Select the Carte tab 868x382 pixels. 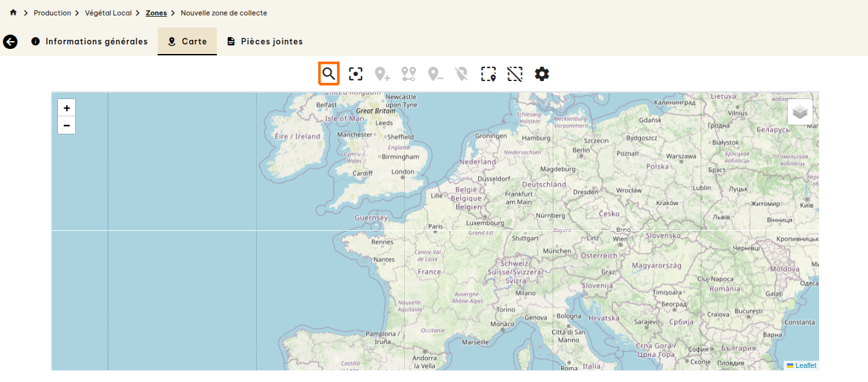point(187,42)
